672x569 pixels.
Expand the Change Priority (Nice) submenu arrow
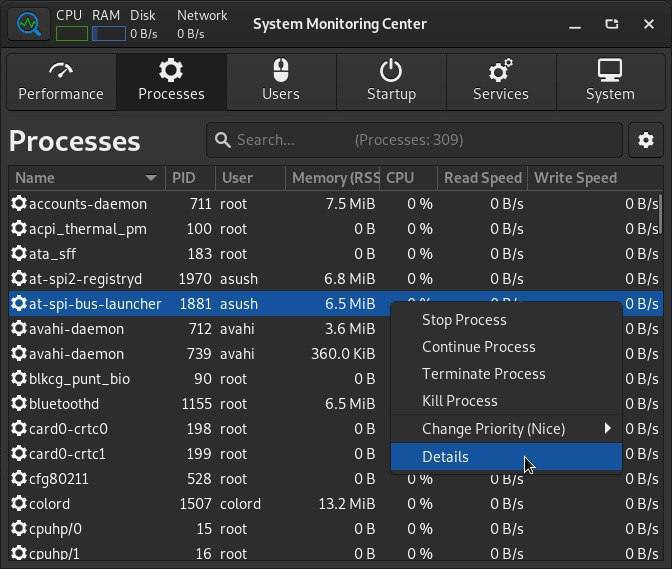(607, 428)
